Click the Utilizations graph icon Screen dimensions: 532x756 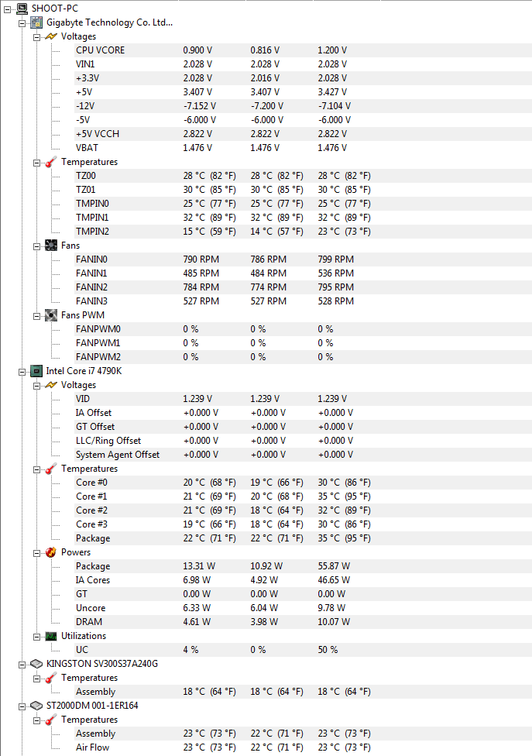[51, 636]
